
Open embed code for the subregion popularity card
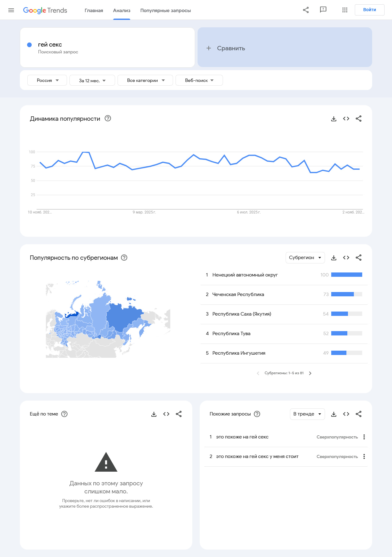tap(346, 258)
